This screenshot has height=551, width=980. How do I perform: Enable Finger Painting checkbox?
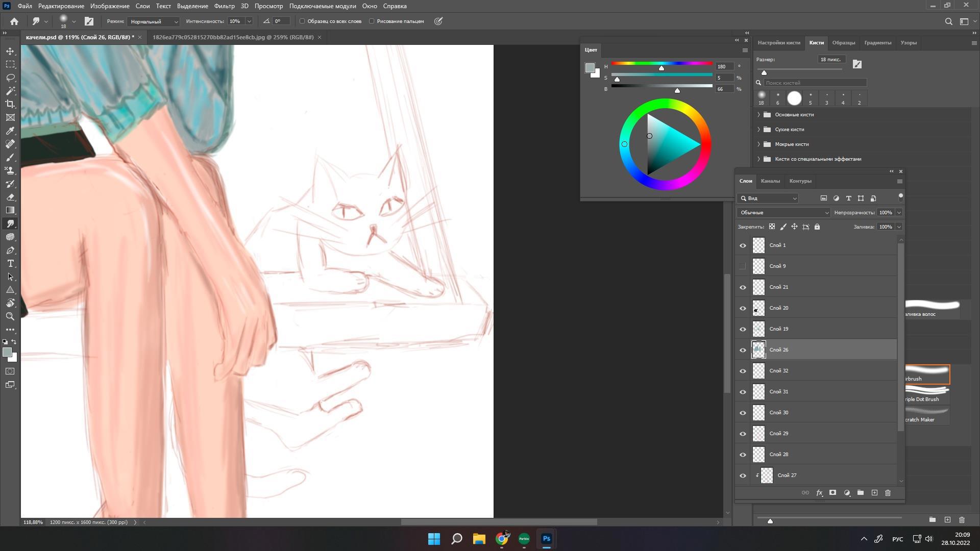pos(372,21)
